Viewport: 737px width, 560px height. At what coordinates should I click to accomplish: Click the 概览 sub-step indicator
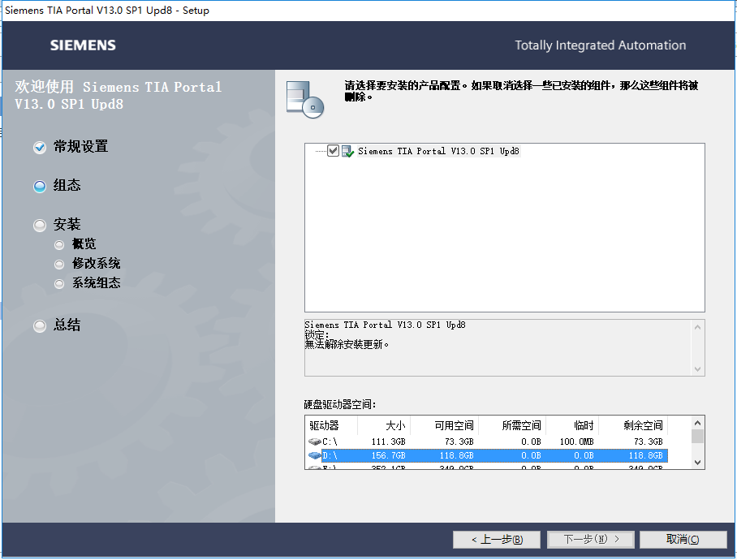tap(59, 245)
